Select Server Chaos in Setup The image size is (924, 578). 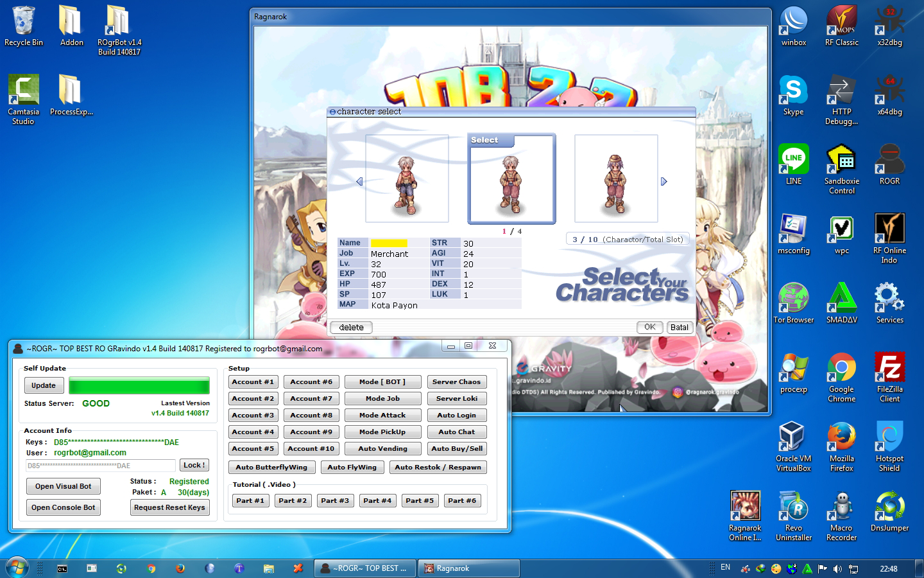pyautogui.click(x=456, y=381)
